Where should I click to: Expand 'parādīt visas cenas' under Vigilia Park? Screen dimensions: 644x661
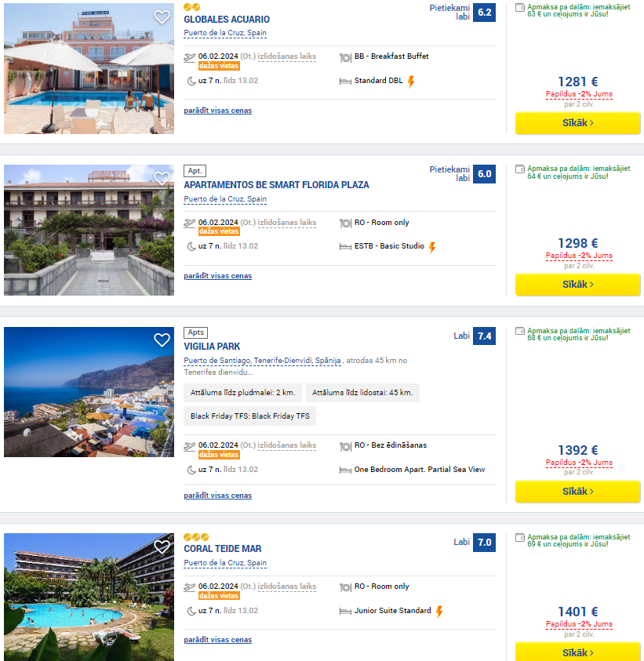click(217, 496)
